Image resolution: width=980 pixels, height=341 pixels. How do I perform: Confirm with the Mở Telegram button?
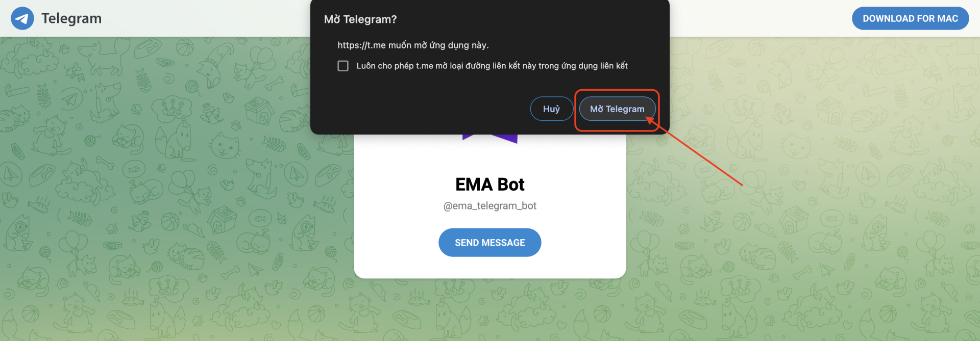[617, 109]
